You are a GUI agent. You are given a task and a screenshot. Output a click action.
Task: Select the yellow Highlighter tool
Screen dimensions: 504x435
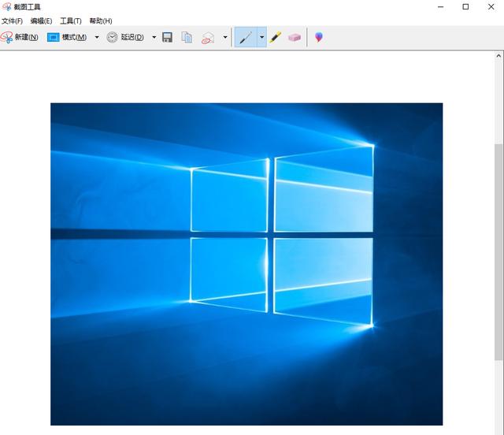pyautogui.click(x=275, y=37)
